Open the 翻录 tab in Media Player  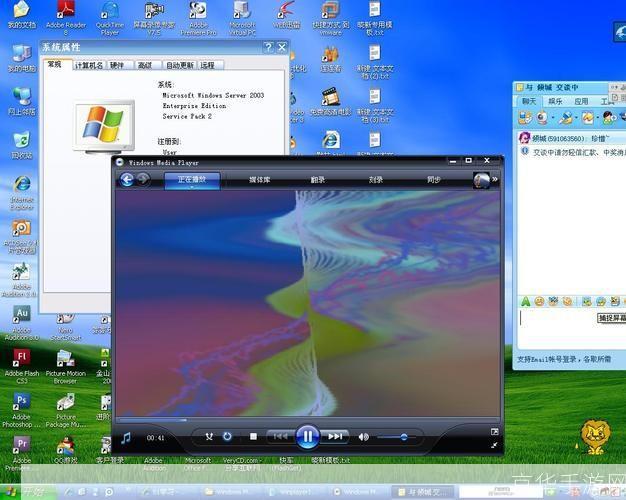(x=318, y=180)
